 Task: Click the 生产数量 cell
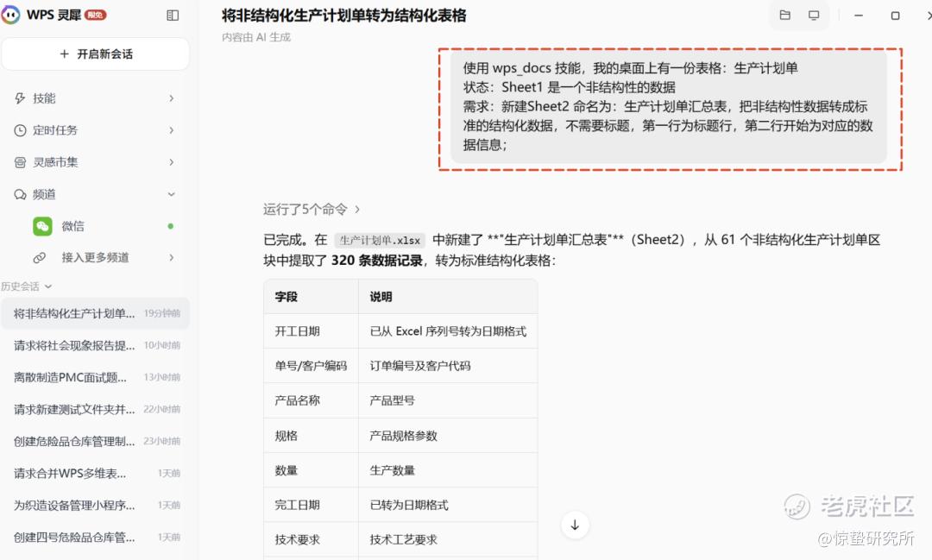point(448,470)
